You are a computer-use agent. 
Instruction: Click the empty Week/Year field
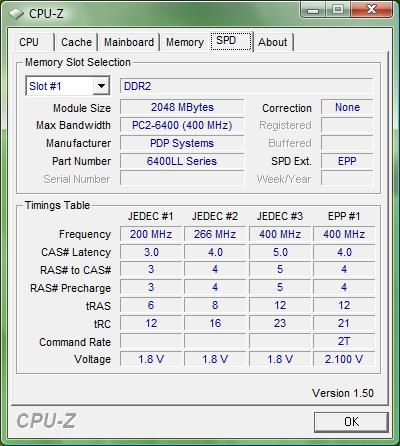pyautogui.click(x=347, y=179)
